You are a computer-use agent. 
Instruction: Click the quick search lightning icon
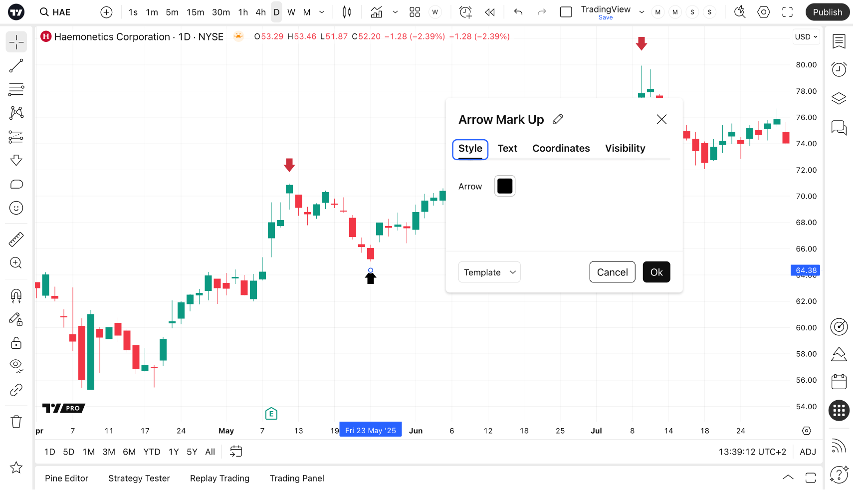(740, 12)
